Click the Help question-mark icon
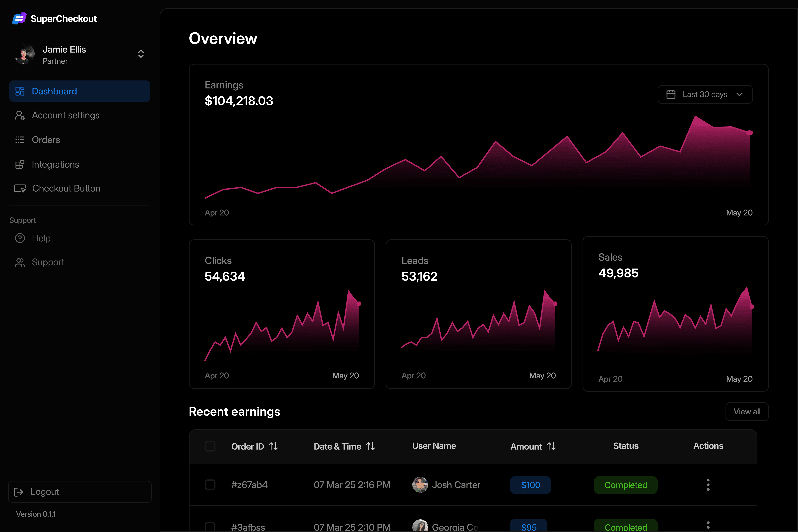Screen dimensions: 798x532 (x=20, y=238)
